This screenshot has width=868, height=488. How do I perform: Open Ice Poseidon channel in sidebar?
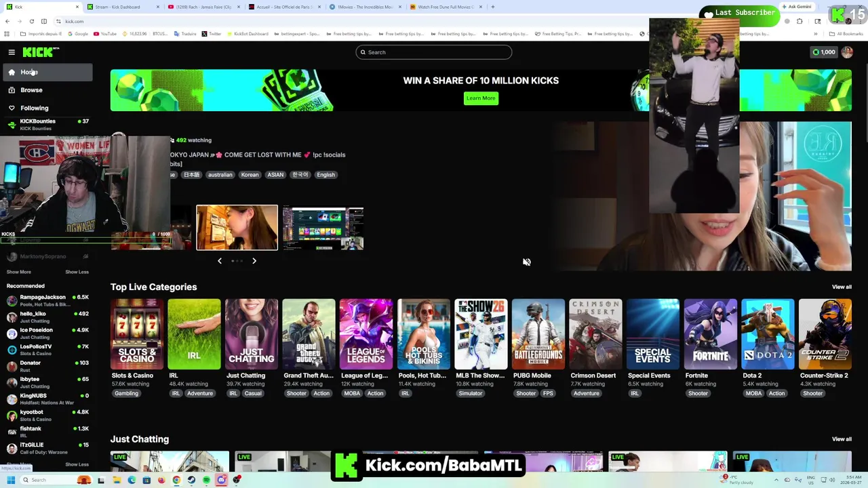coord(47,333)
